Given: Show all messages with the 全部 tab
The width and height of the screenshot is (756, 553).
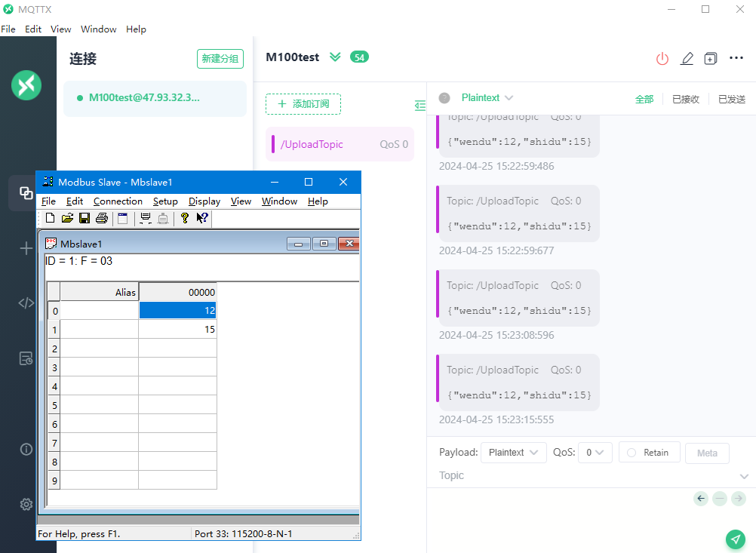Looking at the screenshot, I should (644, 99).
